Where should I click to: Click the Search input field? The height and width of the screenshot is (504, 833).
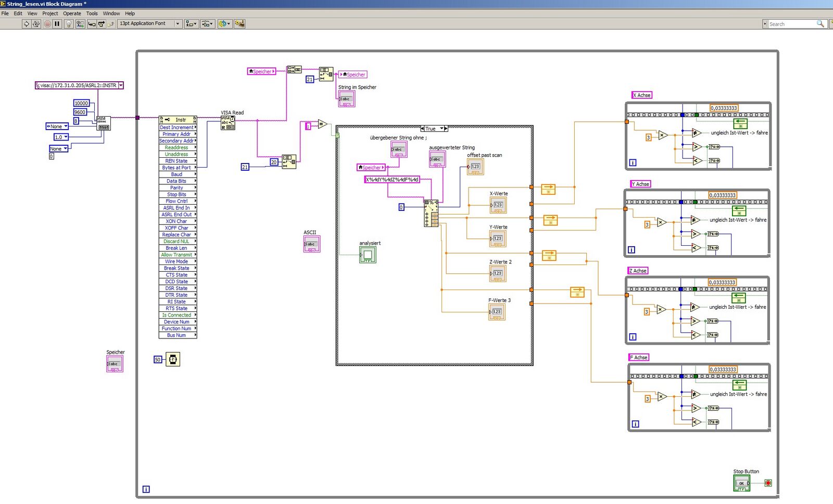pos(791,24)
